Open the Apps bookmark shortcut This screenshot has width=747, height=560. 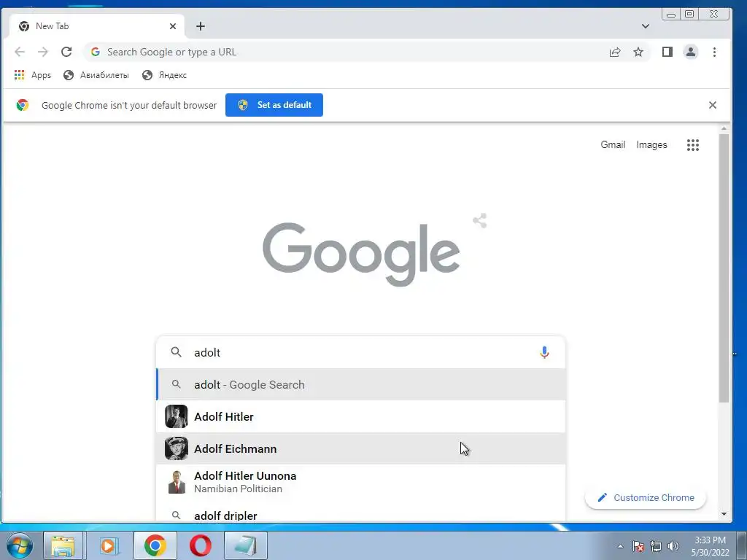pos(32,75)
